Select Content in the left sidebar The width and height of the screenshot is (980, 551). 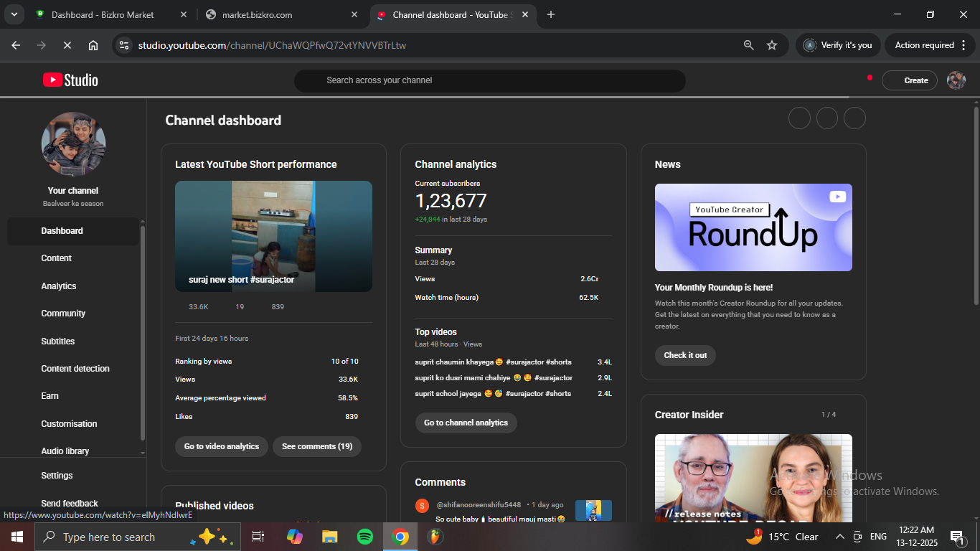57,258
